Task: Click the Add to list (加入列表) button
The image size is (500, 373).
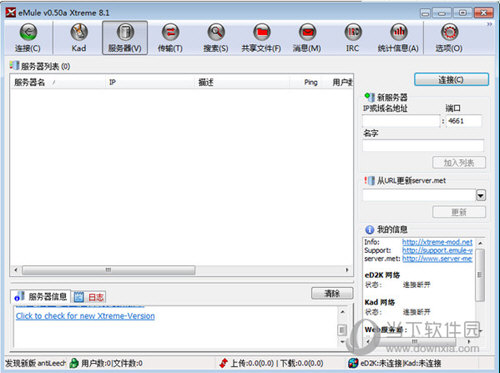Action: pyautogui.click(x=459, y=163)
